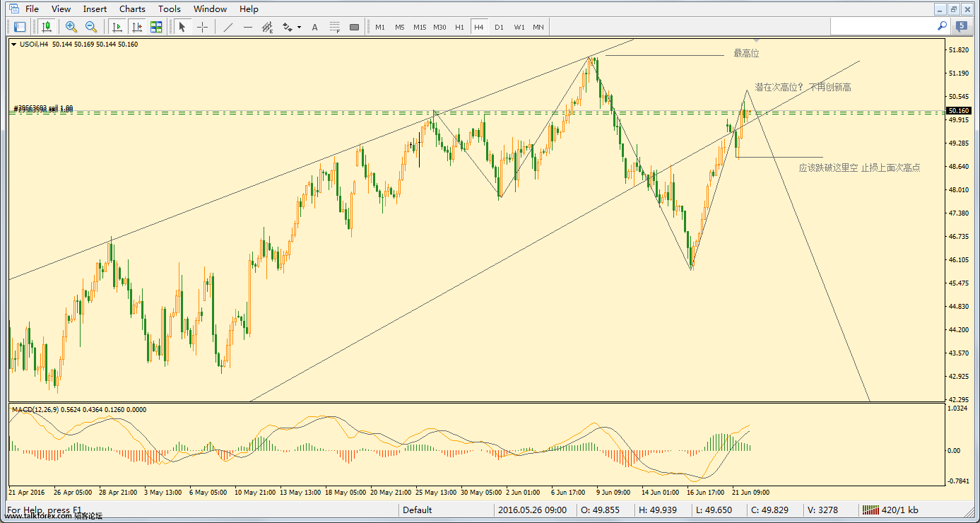This screenshot has width=980, height=523.
Task: Select the H4 timeframe button
Action: 479,27
